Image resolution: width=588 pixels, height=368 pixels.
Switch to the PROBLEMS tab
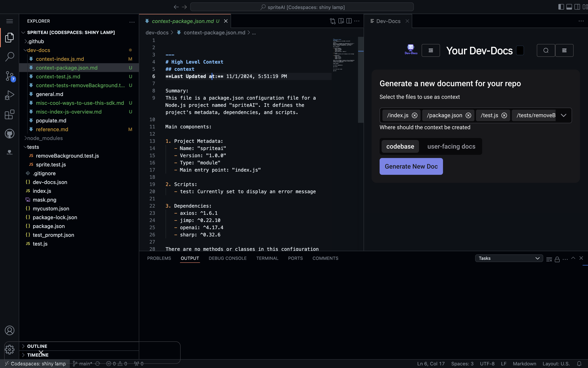(159, 258)
